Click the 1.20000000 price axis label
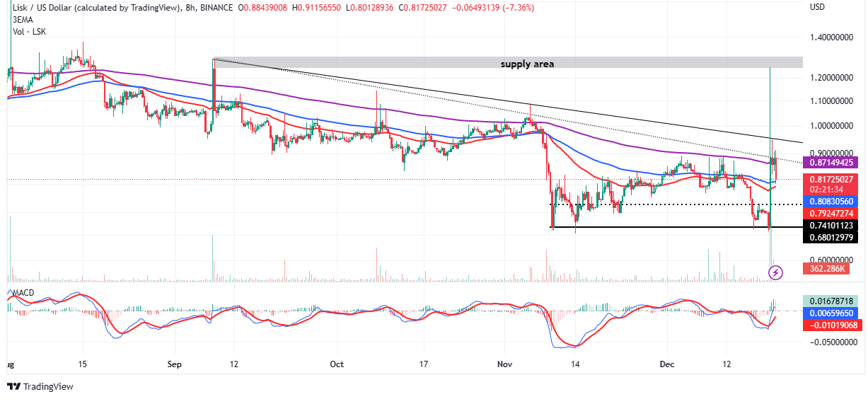 tap(832, 78)
